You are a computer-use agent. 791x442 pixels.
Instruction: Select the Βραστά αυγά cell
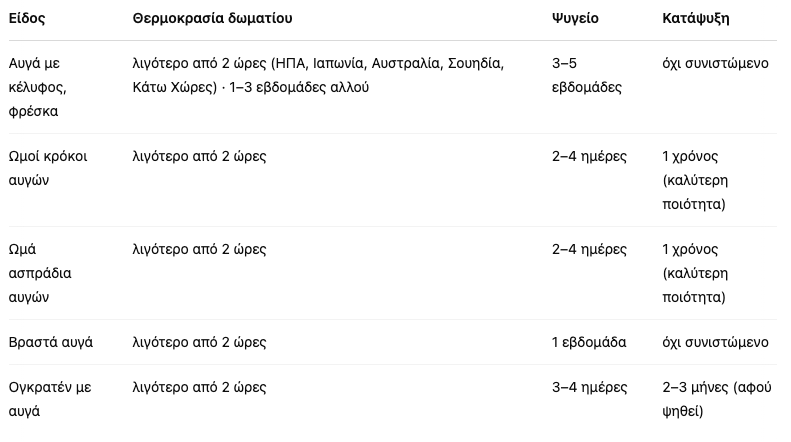[51, 342]
